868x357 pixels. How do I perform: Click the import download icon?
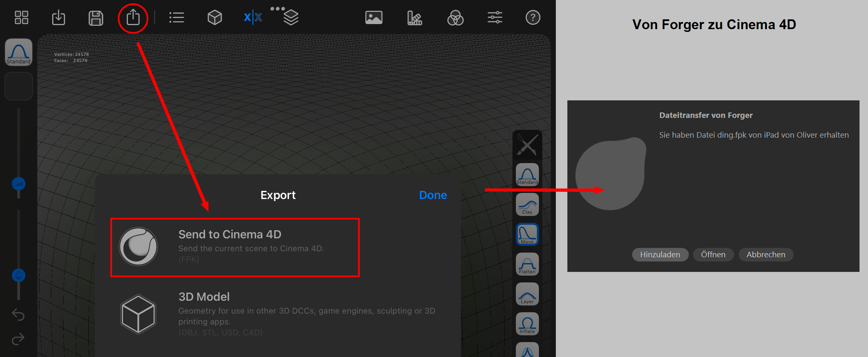pos(59,18)
